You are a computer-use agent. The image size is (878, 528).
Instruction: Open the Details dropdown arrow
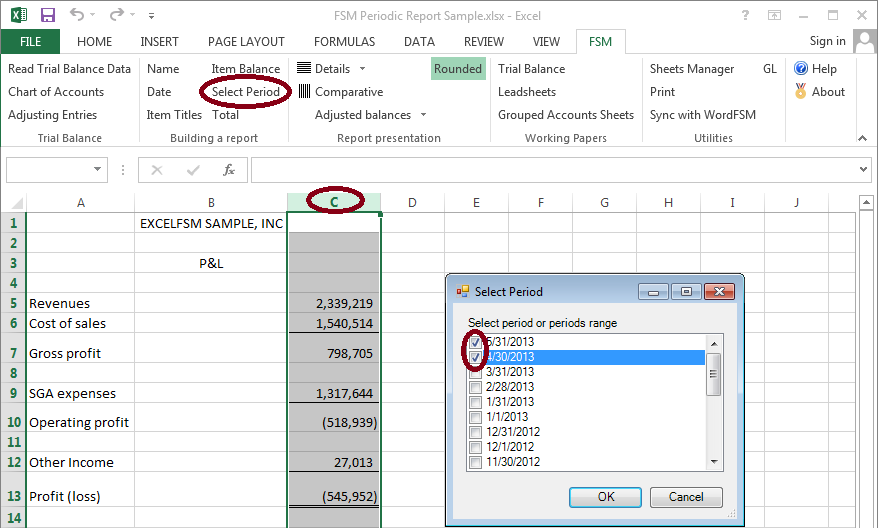click(362, 68)
